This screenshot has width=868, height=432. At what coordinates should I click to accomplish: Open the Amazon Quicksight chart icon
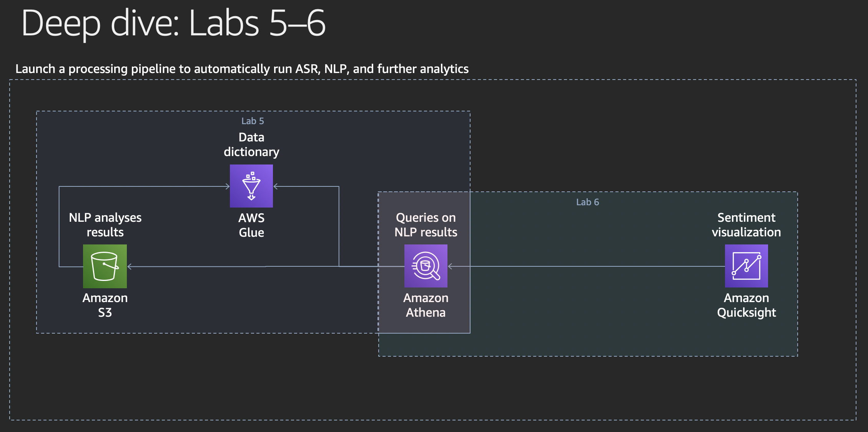[746, 266]
